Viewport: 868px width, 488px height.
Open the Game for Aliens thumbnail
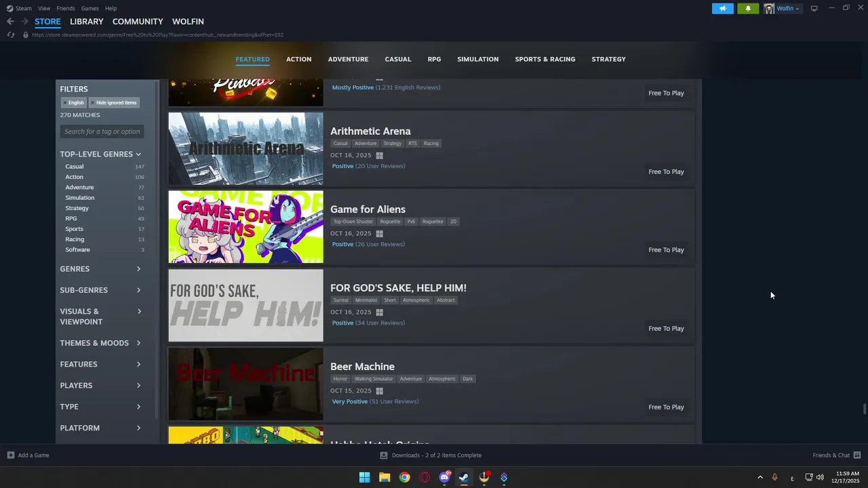tap(245, 227)
